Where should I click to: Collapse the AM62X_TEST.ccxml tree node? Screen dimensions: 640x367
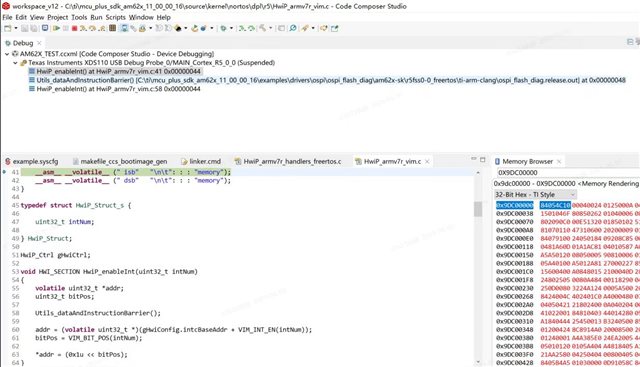pos(7,54)
